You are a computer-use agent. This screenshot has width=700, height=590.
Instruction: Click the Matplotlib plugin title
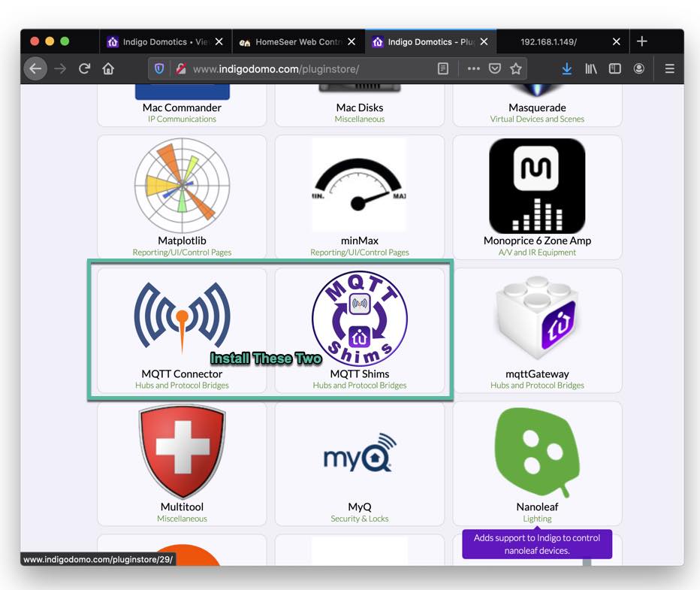pos(183,241)
